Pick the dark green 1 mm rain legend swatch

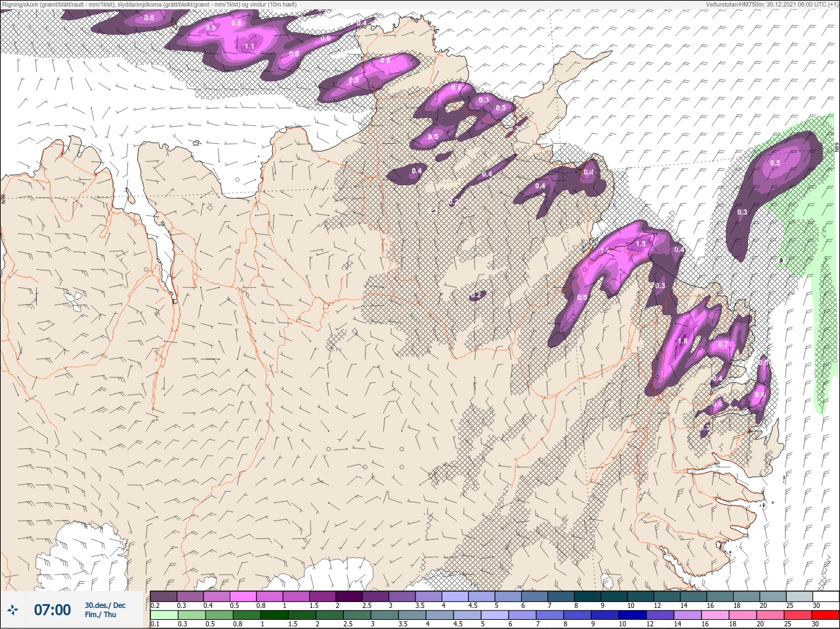273,616
